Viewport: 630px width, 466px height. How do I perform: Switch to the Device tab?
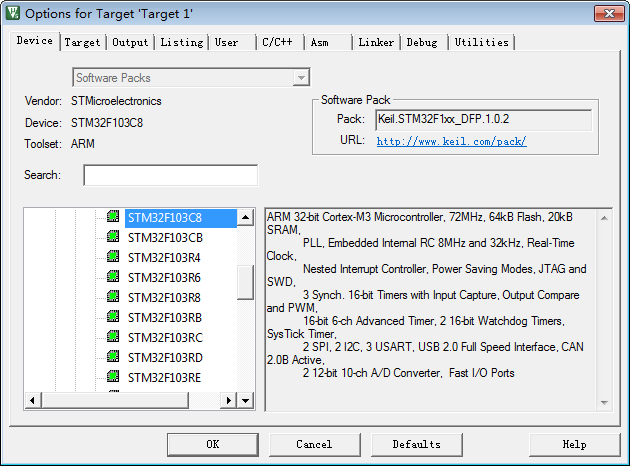(35, 41)
